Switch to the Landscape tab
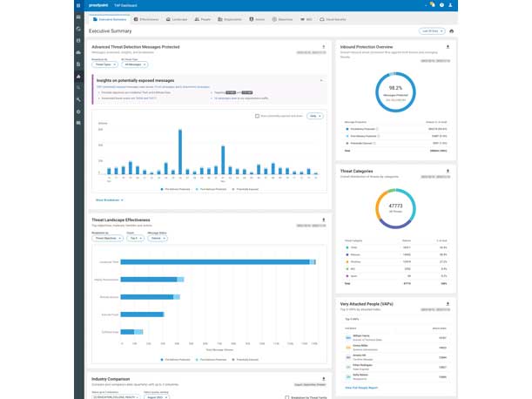 [x=178, y=17]
